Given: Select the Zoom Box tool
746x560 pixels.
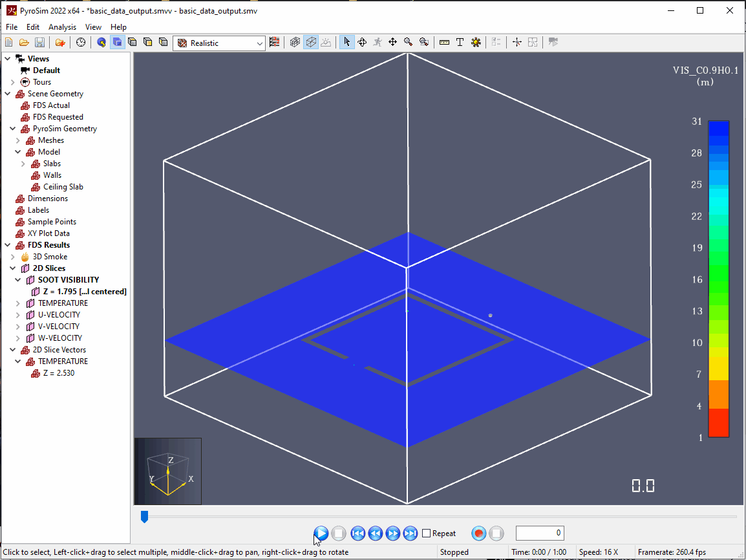Looking at the screenshot, I should tap(424, 42).
